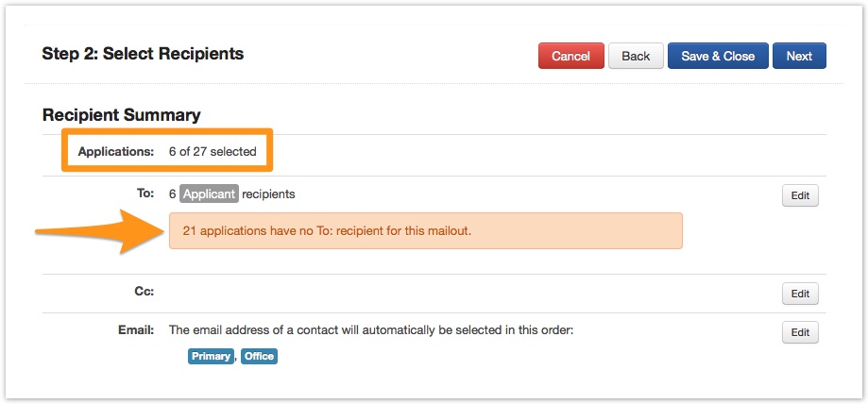
Task: Edit the Cc: recipients row
Action: point(800,294)
